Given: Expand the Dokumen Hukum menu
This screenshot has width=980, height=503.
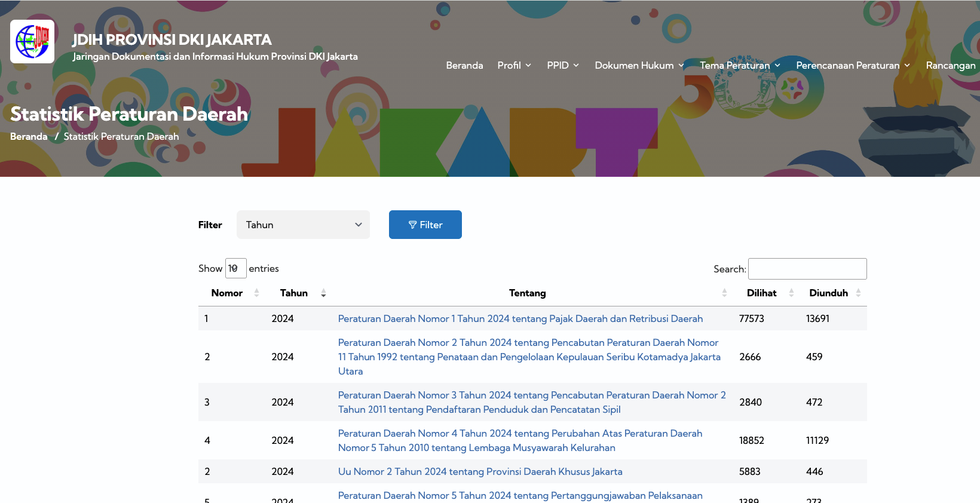Looking at the screenshot, I should tap(639, 65).
